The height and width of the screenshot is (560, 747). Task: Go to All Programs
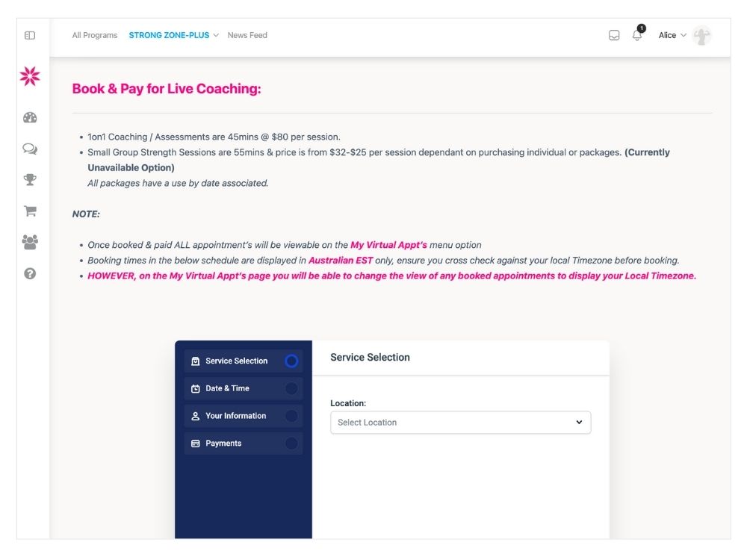(x=95, y=35)
